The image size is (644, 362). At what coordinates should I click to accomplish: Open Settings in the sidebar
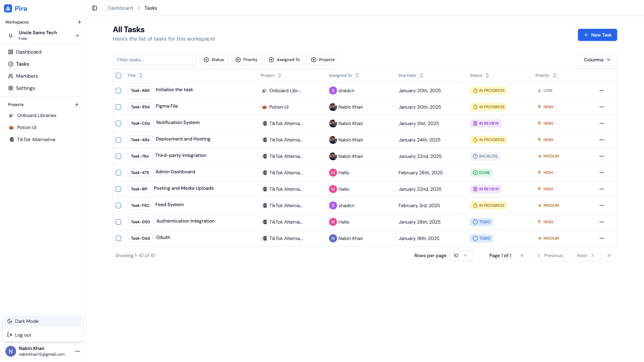pos(43,88)
